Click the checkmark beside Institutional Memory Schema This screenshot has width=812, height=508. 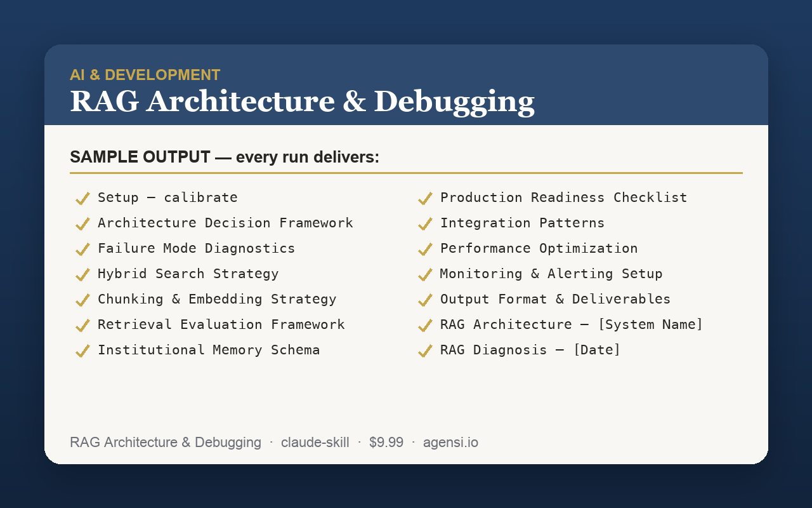(x=82, y=351)
